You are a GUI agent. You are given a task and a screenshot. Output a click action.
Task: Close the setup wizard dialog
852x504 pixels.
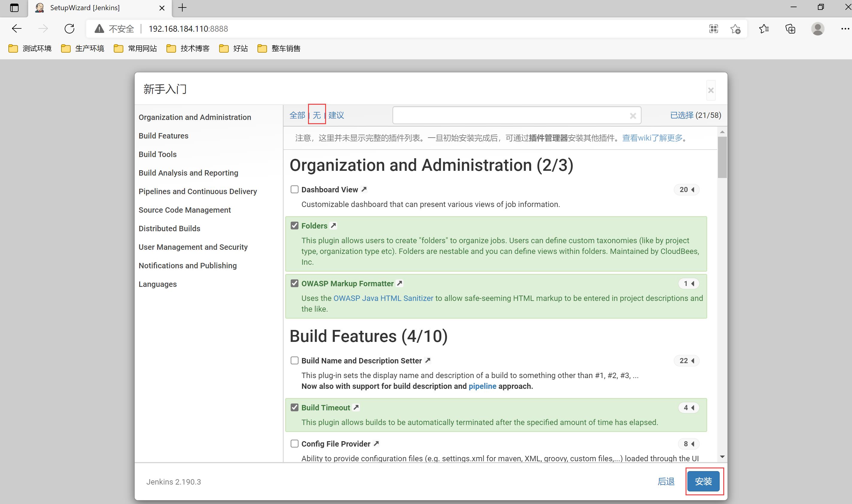711,90
